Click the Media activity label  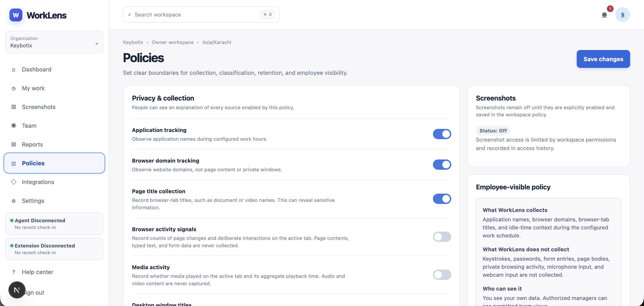click(x=151, y=267)
